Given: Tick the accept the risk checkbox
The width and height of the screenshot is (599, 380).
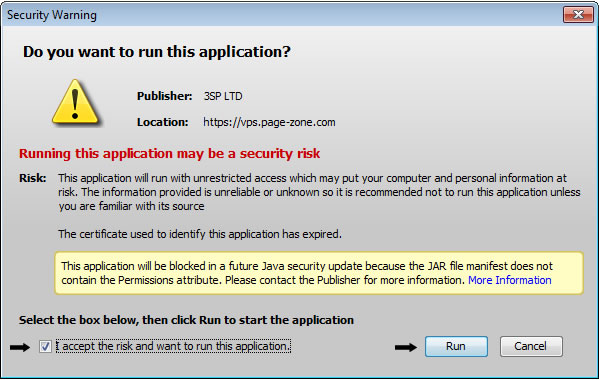Looking at the screenshot, I should click(45, 347).
